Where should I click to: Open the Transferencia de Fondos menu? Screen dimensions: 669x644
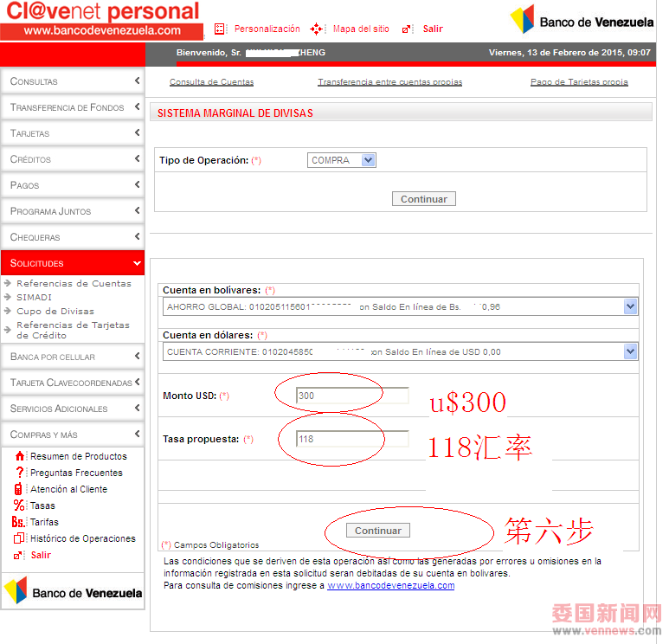pyautogui.click(x=73, y=107)
